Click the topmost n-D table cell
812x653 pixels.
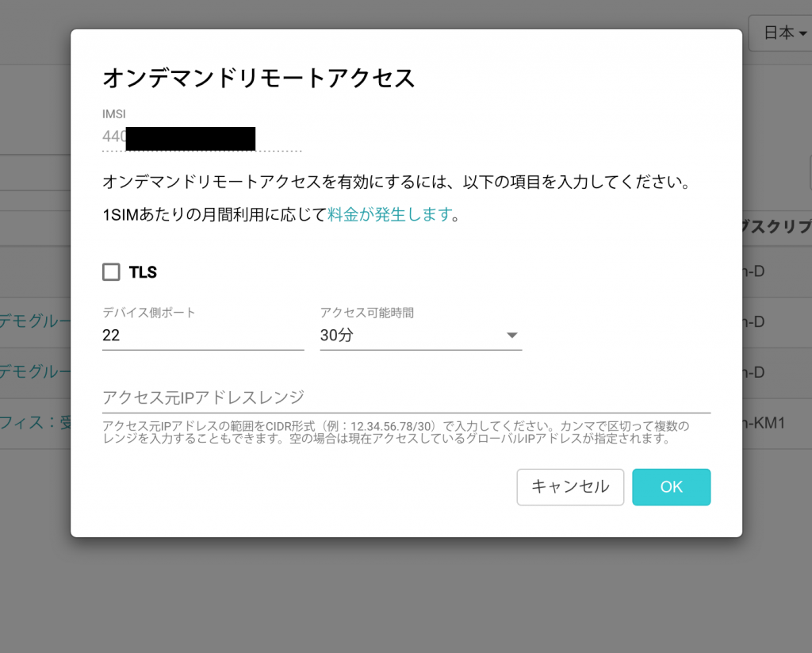[753, 271]
